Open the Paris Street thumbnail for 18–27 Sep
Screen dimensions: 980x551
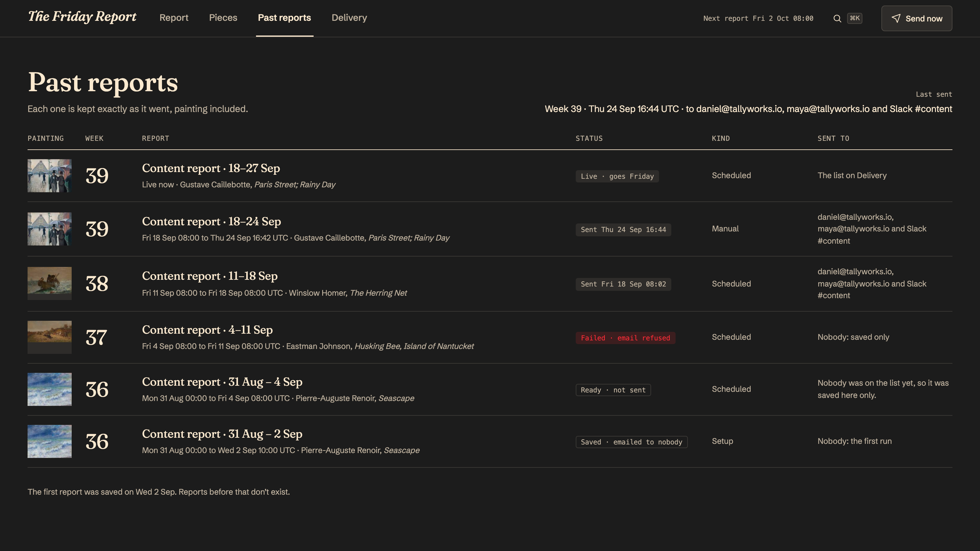[x=49, y=176]
